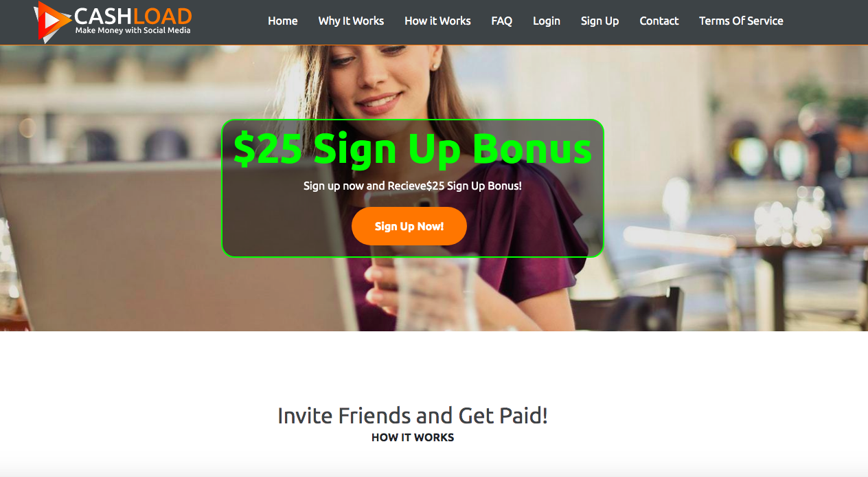Click the Make Money with Social Media tagline
Screen dimensions: 868x477
click(x=133, y=30)
